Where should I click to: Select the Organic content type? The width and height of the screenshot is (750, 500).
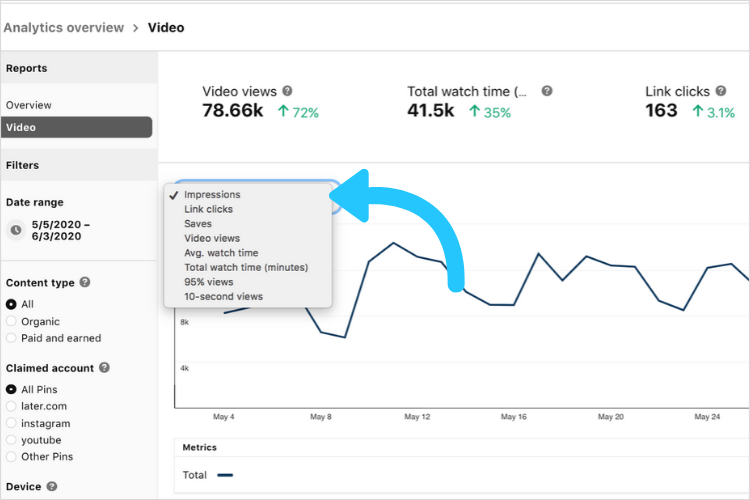click(x=11, y=321)
